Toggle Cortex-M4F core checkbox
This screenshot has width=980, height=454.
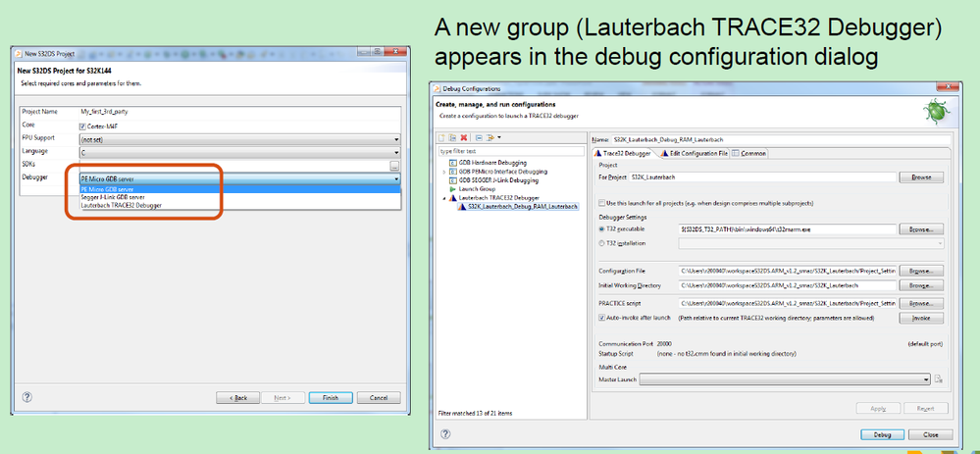(x=83, y=126)
